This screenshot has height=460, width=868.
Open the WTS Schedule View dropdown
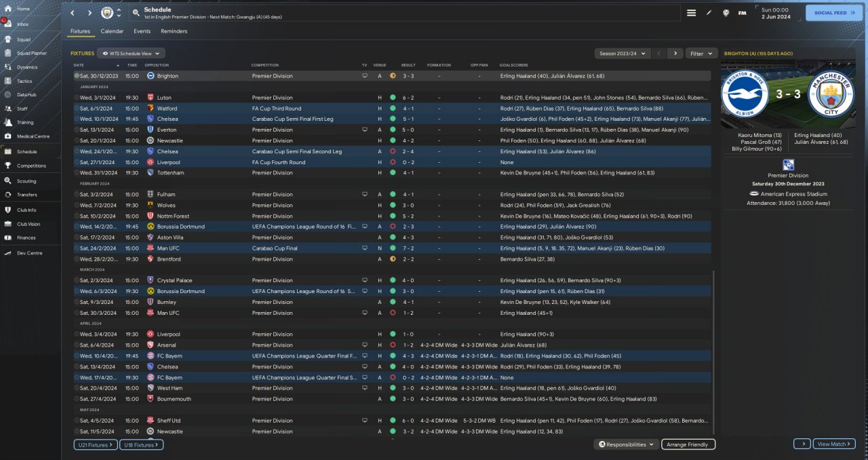pyautogui.click(x=131, y=53)
